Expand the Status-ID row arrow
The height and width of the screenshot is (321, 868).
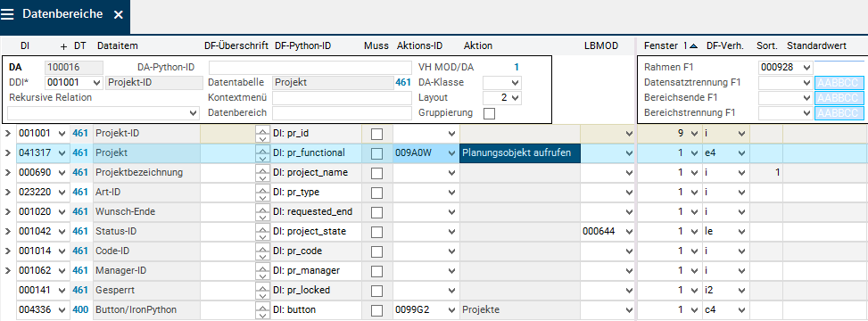[x=8, y=231]
